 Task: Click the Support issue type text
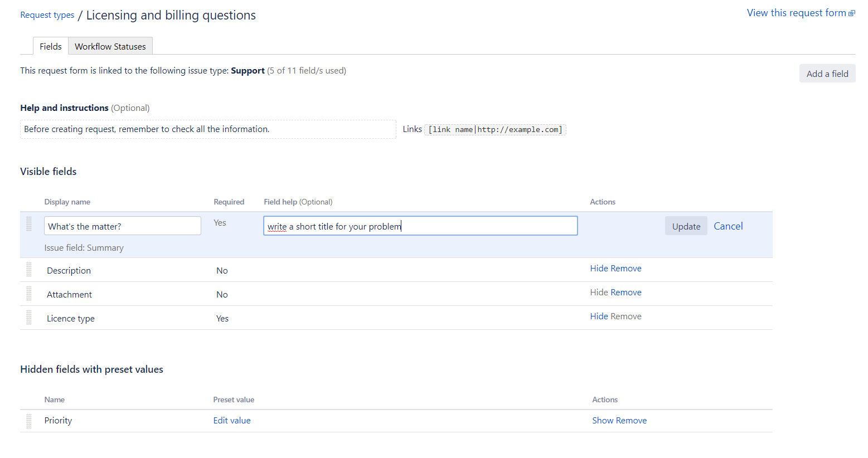tap(248, 71)
